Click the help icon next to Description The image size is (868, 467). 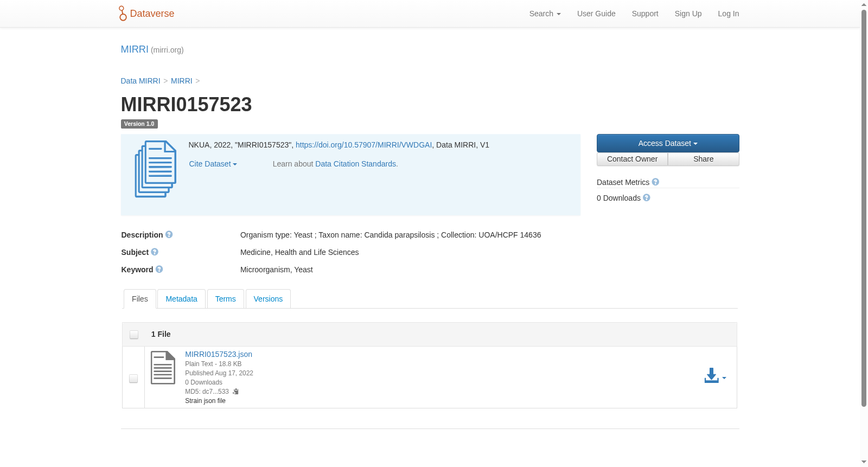click(169, 234)
